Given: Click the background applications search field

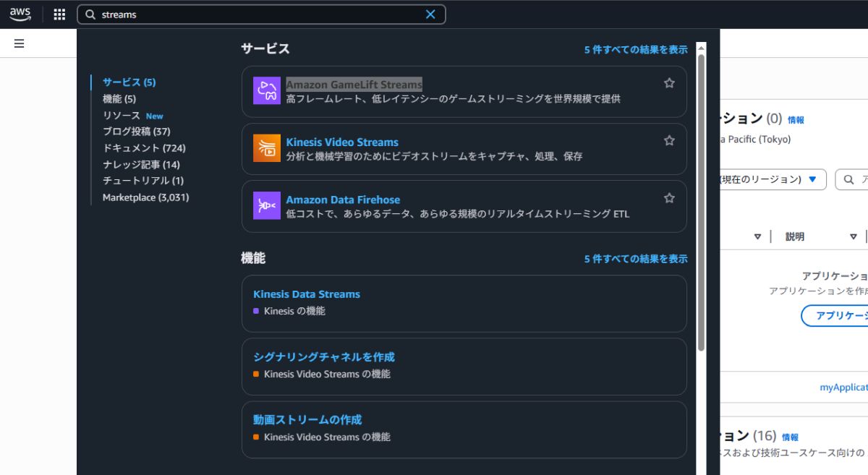Looking at the screenshot, I should click(x=852, y=179).
